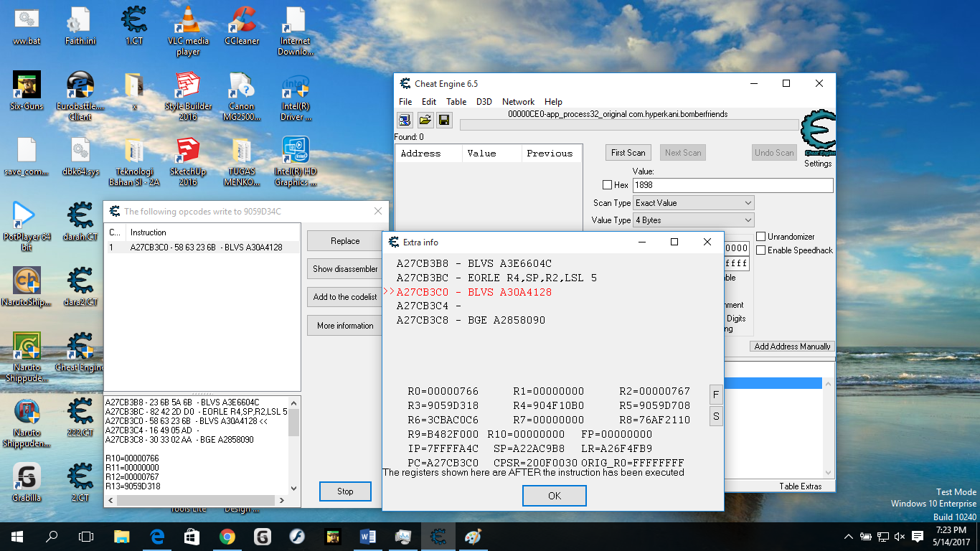The width and height of the screenshot is (980, 551).
Task: Open the Scan Type dropdown
Action: pos(693,203)
